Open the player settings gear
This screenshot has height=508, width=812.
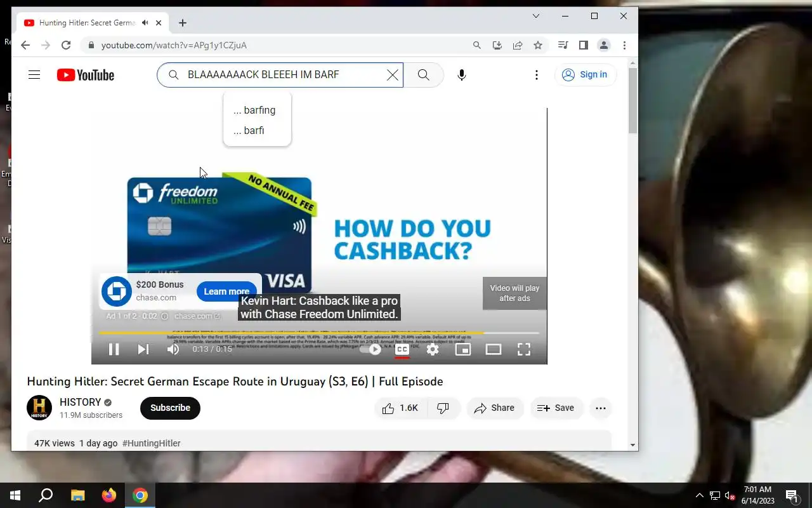pyautogui.click(x=433, y=349)
